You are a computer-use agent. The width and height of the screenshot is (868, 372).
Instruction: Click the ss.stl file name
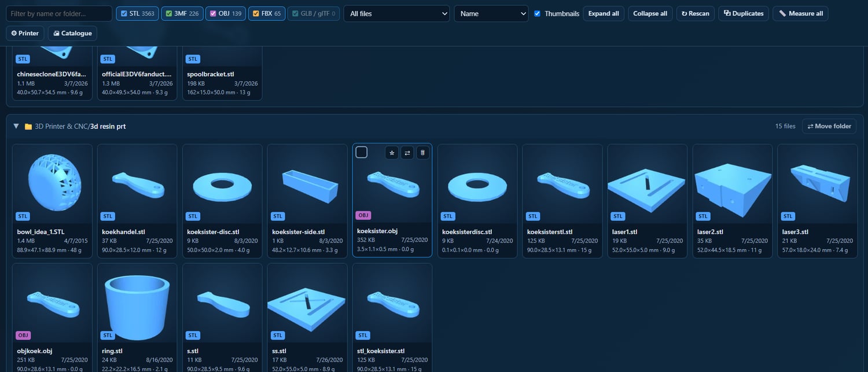tap(279, 351)
